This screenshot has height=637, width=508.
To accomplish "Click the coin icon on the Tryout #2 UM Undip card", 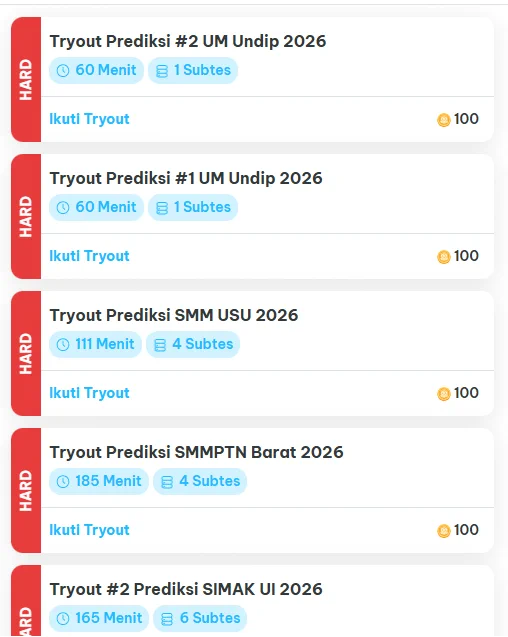I will (x=444, y=120).
